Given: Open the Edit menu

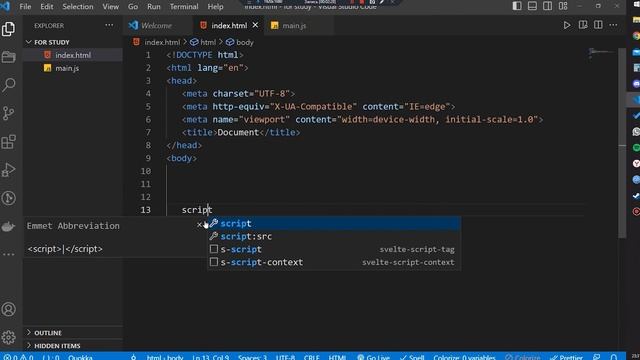Looking at the screenshot, I should coord(47,7).
